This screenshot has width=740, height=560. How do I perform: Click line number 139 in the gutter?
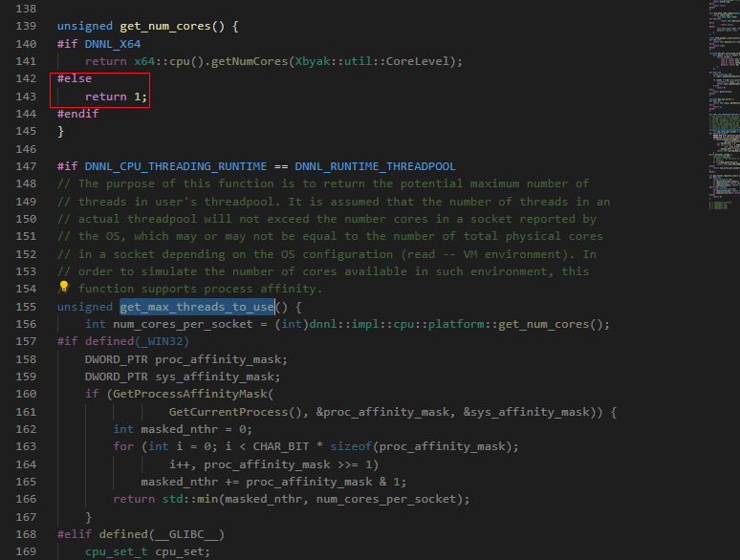coord(26,26)
